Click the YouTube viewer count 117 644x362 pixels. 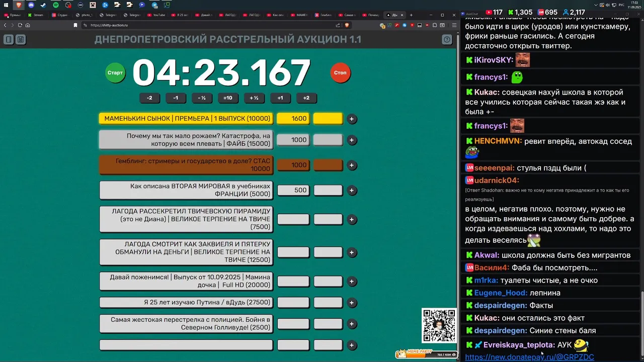point(494,12)
